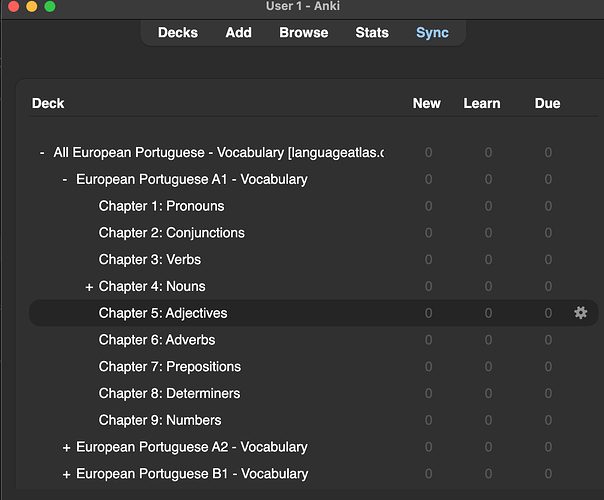
Task: Collapse All European Portuguese Vocabulary deck
Action: point(42,153)
